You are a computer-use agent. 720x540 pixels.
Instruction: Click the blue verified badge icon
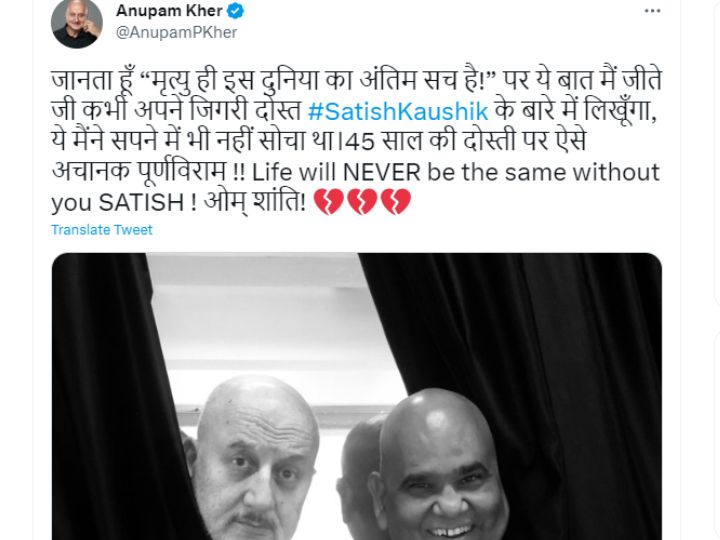click(x=236, y=11)
